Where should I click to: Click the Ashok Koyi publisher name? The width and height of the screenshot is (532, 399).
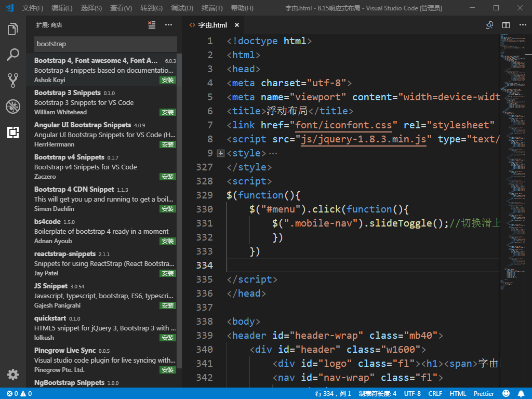[x=49, y=80]
